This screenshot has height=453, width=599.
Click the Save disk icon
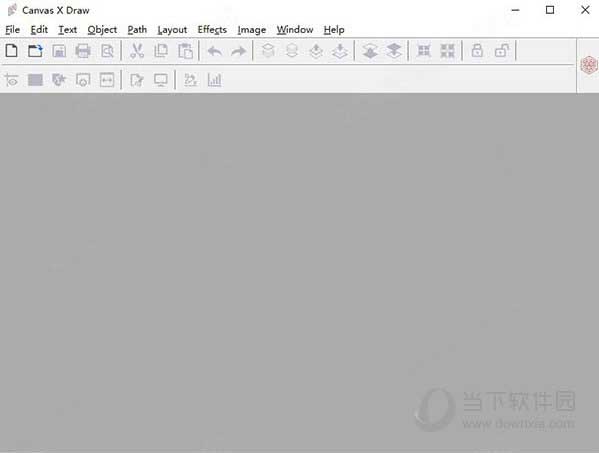(59, 51)
